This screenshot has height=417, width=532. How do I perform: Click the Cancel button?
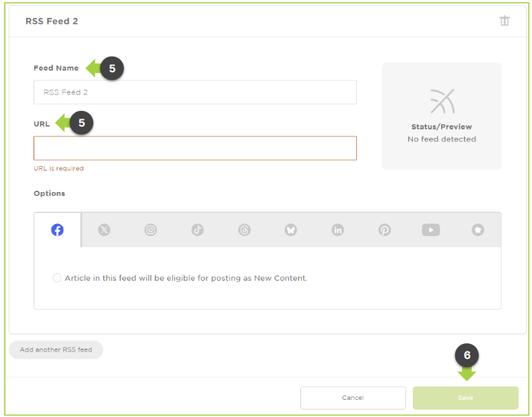[x=353, y=398]
